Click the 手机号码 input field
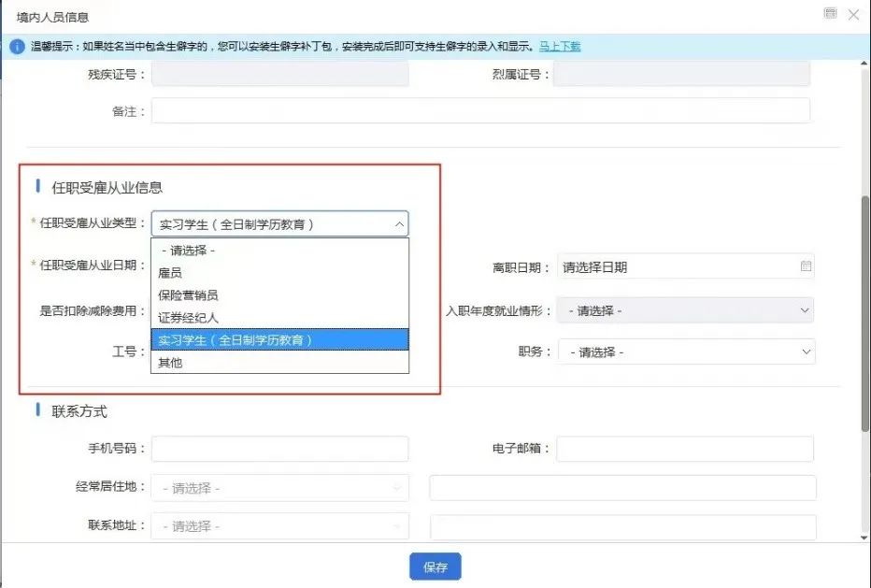This screenshot has height=588, width=871. (x=280, y=449)
